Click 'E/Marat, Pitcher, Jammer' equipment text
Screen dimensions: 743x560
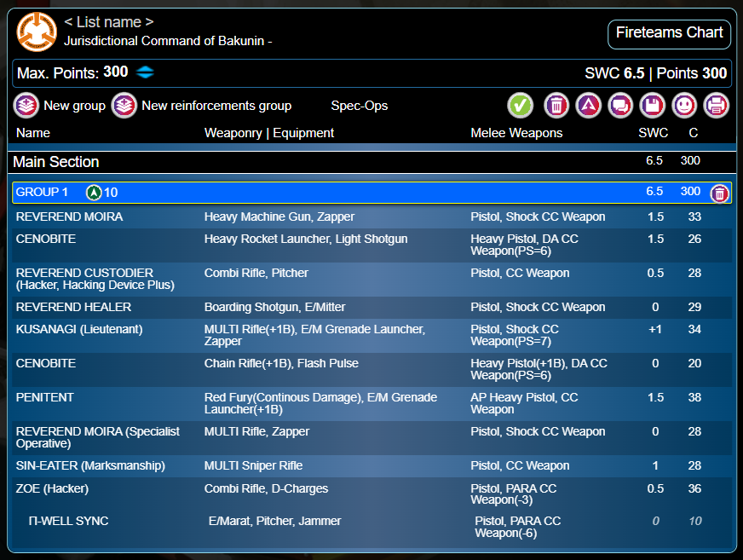(x=275, y=521)
